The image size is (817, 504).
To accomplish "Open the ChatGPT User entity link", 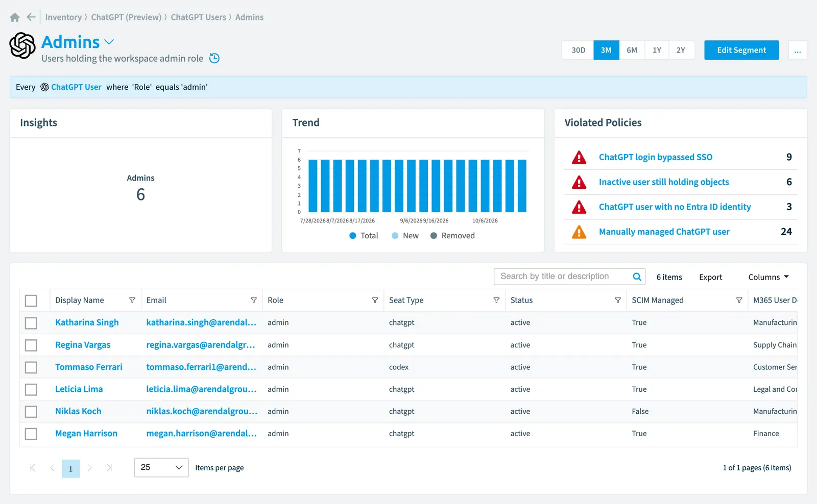I will tap(76, 87).
